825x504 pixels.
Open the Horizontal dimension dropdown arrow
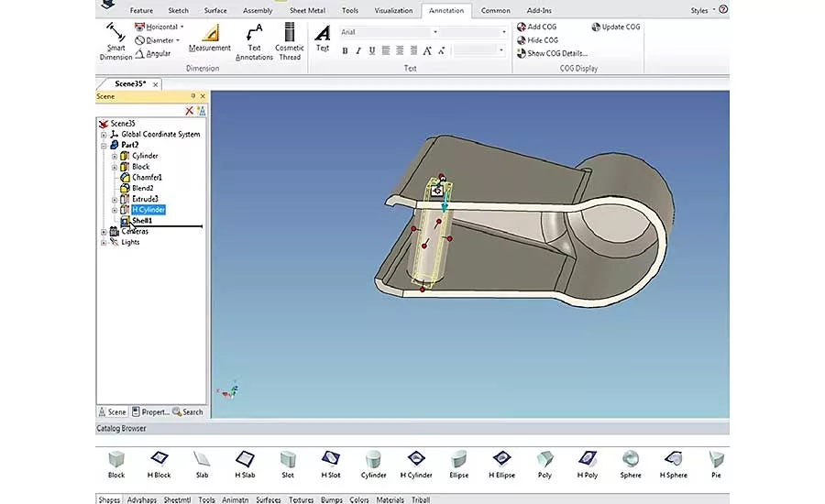coord(182,27)
